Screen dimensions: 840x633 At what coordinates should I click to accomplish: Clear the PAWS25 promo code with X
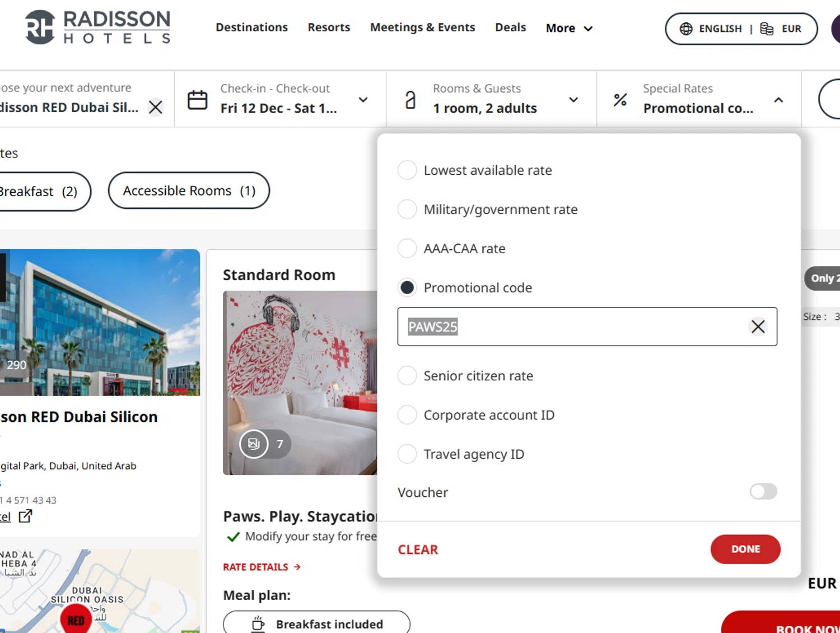[758, 327]
